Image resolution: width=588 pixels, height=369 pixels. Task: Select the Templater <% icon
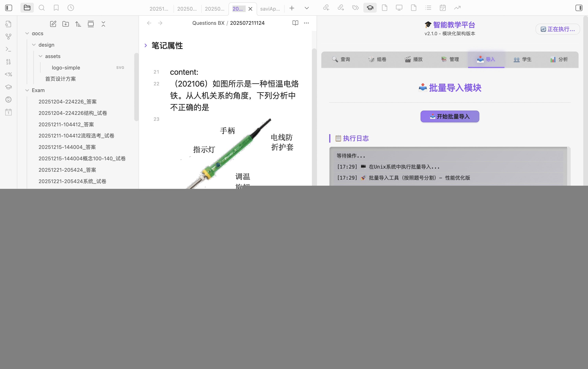coord(8,74)
